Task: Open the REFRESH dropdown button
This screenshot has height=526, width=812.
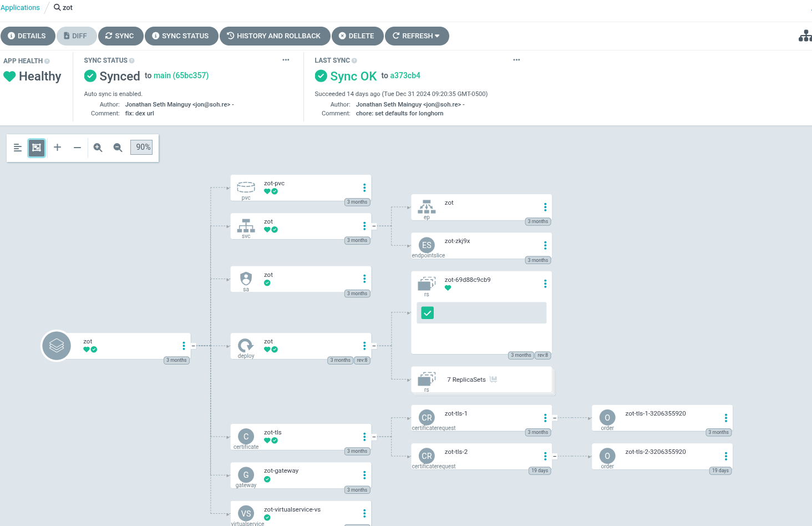Action: pyautogui.click(x=417, y=36)
